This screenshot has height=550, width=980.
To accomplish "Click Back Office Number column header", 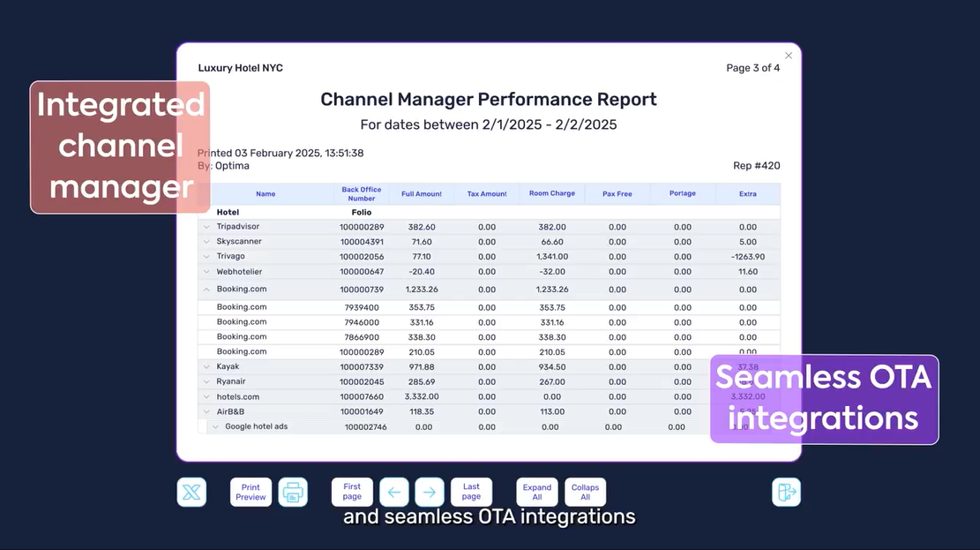I will coord(362,194).
